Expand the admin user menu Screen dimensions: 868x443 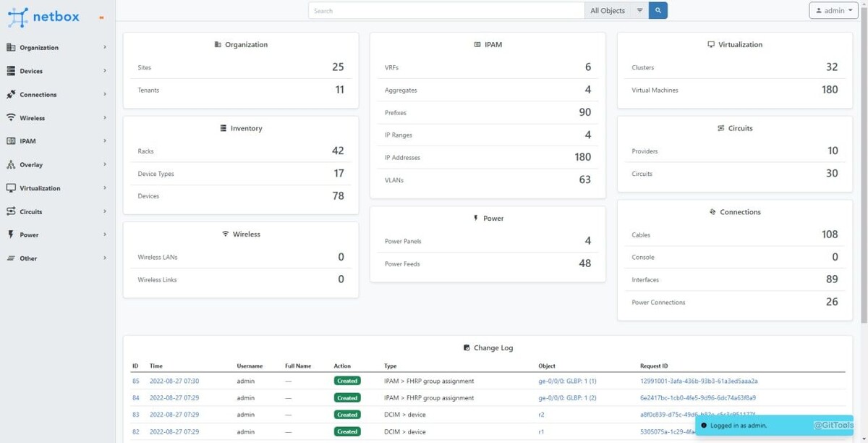[833, 10]
